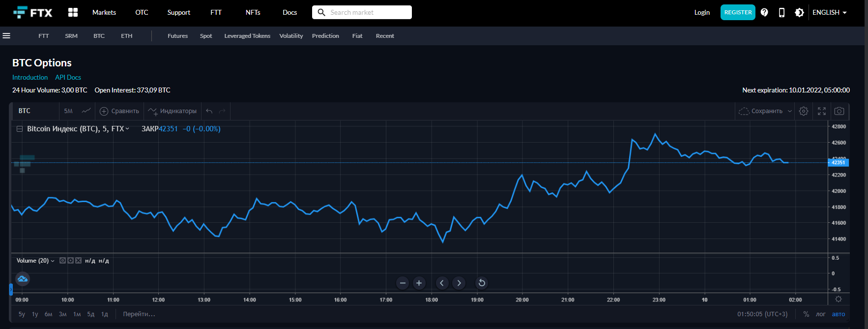Select the Volatility tab
The width and height of the screenshot is (868, 329).
click(x=291, y=36)
